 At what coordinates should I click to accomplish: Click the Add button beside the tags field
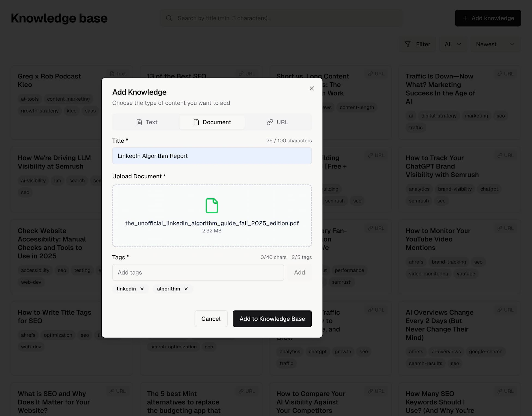pyautogui.click(x=299, y=272)
